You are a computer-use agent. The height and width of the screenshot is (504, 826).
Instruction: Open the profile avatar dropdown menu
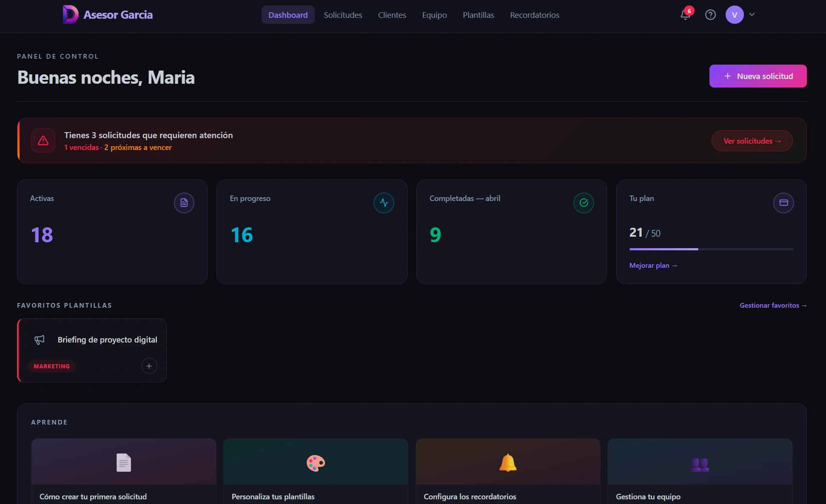(734, 14)
